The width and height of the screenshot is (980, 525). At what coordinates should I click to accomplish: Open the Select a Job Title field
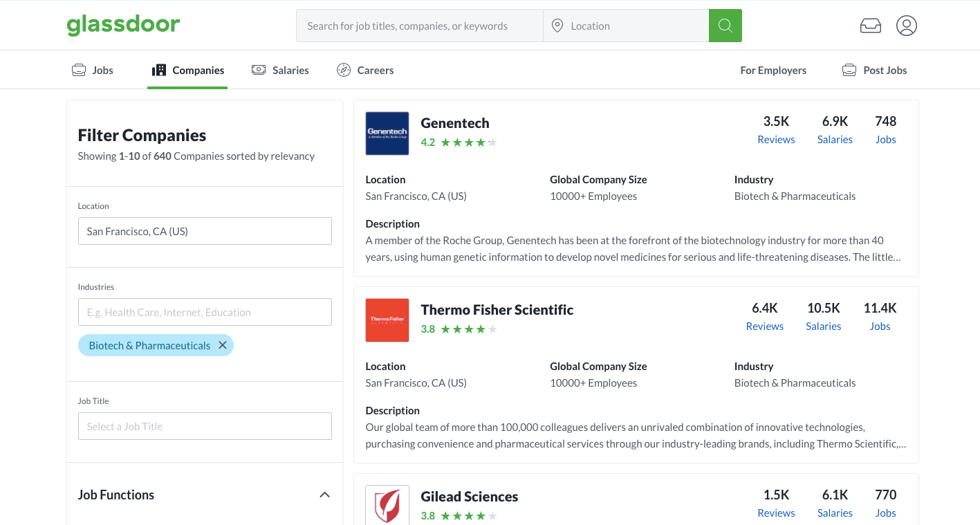click(x=205, y=426)
